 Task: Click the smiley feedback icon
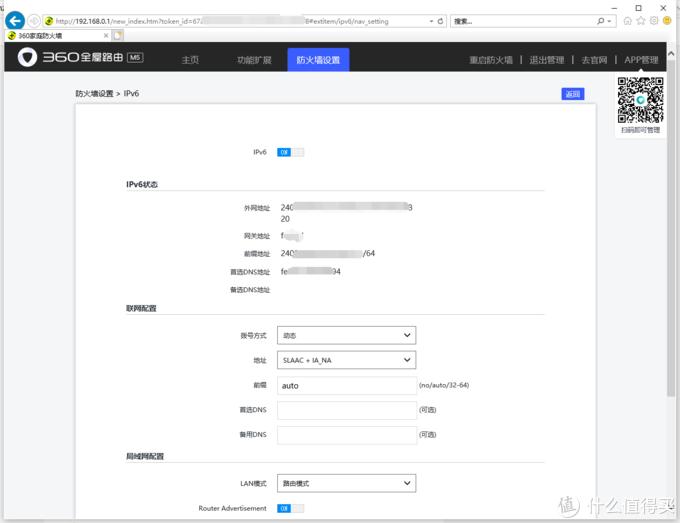click(x=667, y=21)
